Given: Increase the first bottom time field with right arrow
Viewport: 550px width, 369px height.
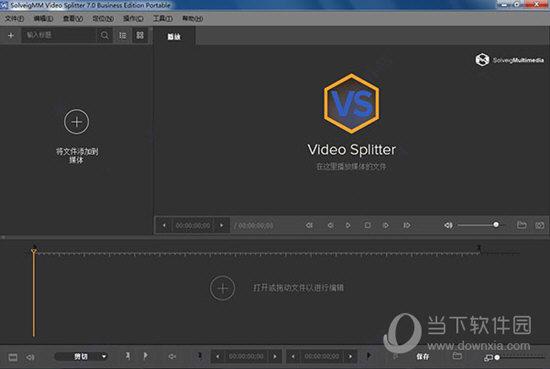Looking at the screenshot, I should point(275,357).
